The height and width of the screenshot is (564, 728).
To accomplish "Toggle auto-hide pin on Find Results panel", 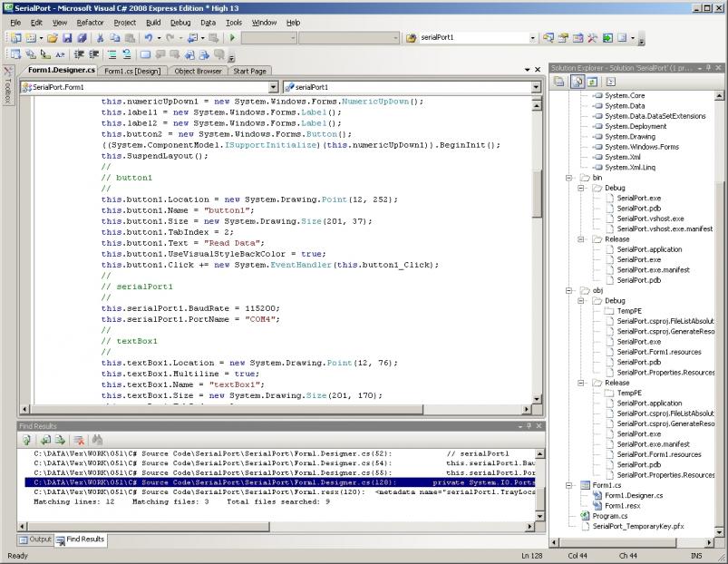I will 529,425.
